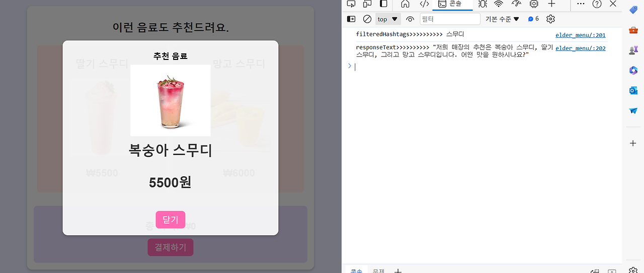Open the 6 issues counter badge
644x273 pixels.
click(533, 19)
